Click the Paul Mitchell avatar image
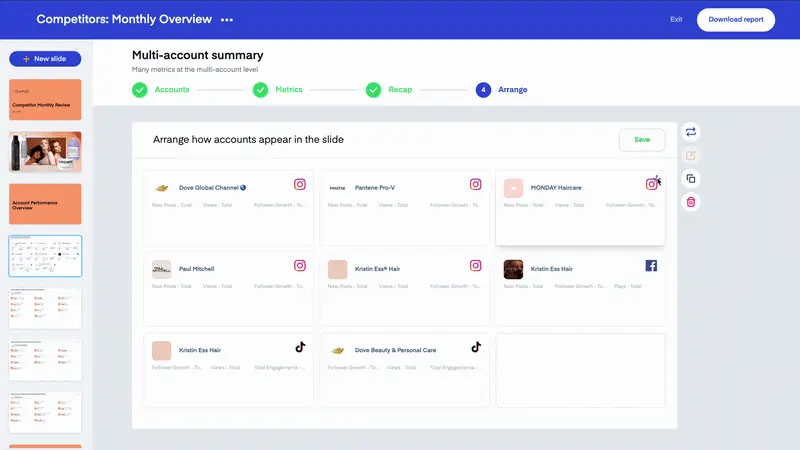800x450 pixels. pos(162,269)
